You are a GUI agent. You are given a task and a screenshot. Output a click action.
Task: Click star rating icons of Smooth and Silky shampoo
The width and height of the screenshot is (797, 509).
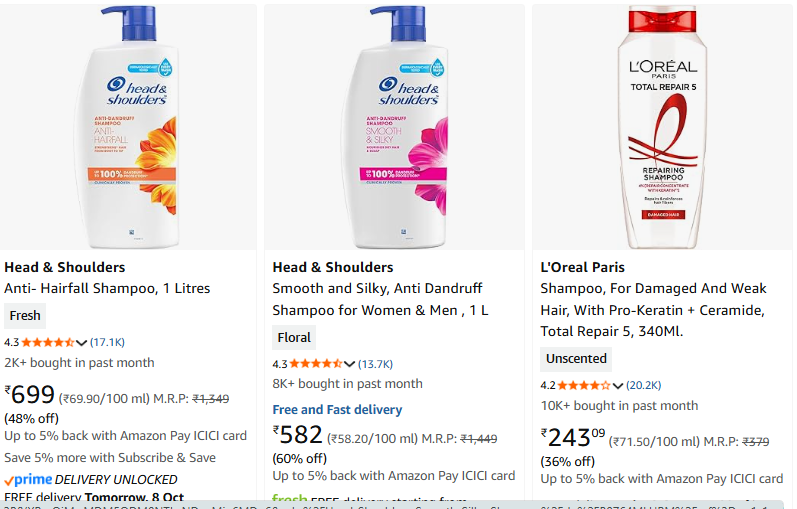[x=316, y=363]
